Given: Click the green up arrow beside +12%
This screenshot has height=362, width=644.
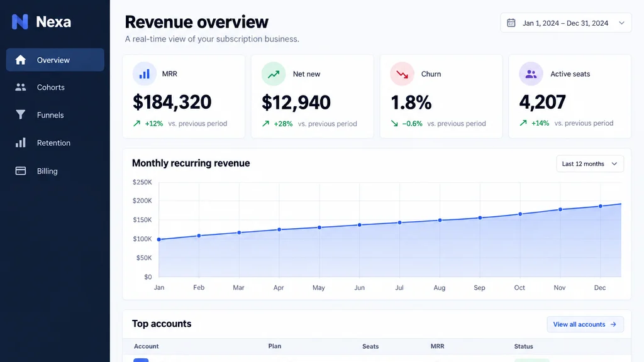Looking at the screenshot, I should coord(136,123).
